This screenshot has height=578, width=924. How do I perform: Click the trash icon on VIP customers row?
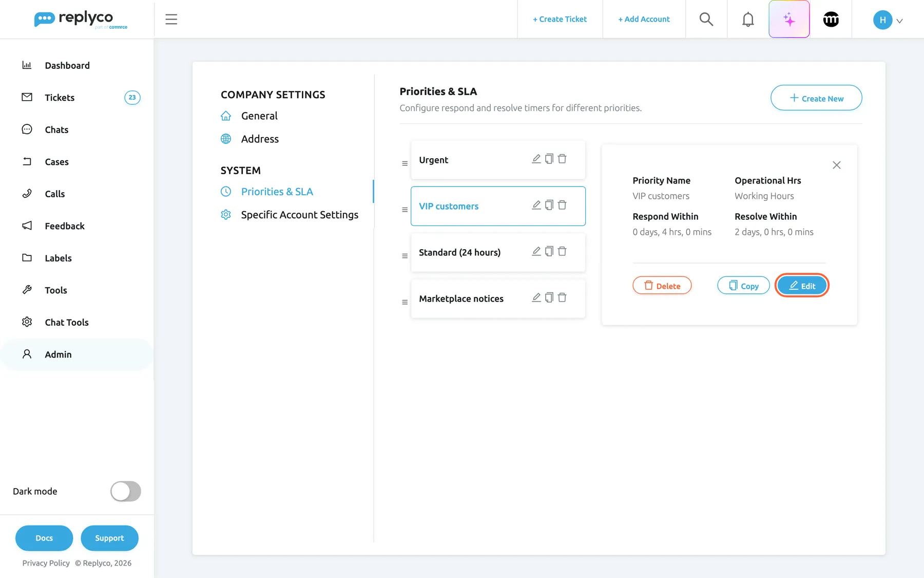coord(562,205)
